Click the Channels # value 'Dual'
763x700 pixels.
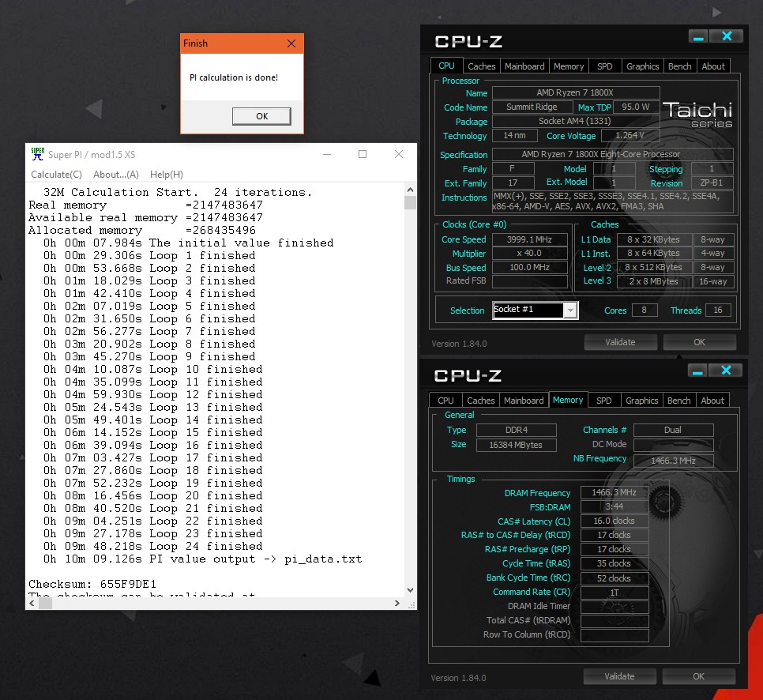tap(673, 430)
